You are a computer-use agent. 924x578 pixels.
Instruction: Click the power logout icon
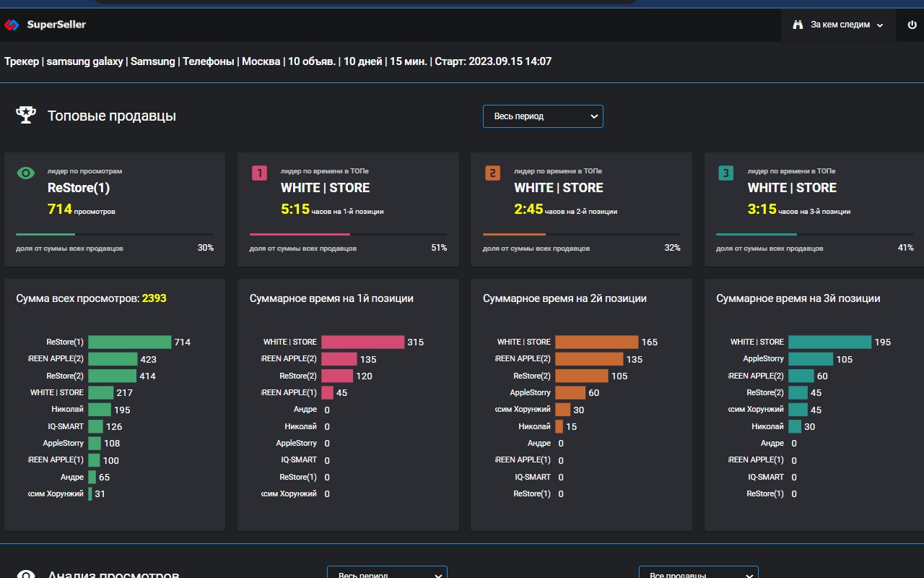[912, 25]
